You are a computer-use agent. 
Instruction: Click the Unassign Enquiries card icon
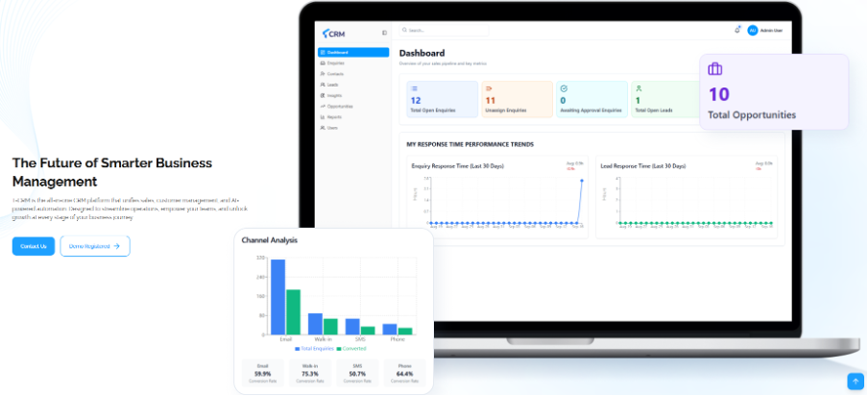pyautogui.click(x=489, y=87)
